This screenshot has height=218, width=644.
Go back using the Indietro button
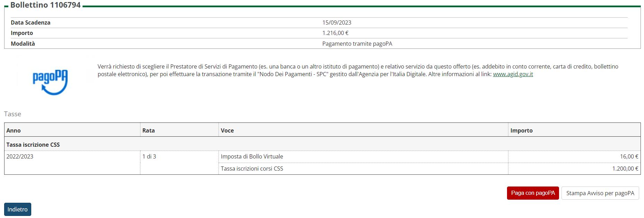[18, 209]
